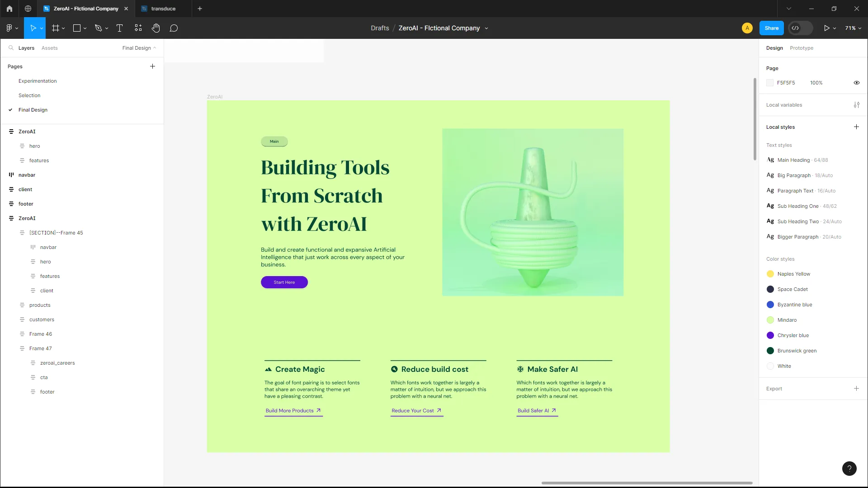The height and width of the screenshot is (488, 868).
Task: Switch to the Prototype tab
Action: point(801,48)
